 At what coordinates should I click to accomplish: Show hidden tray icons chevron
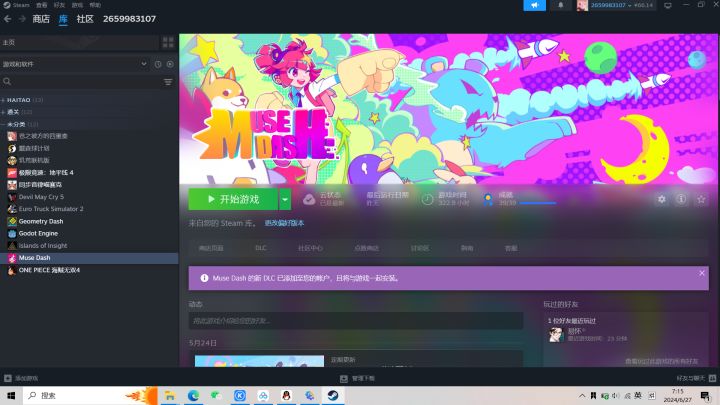582,395
